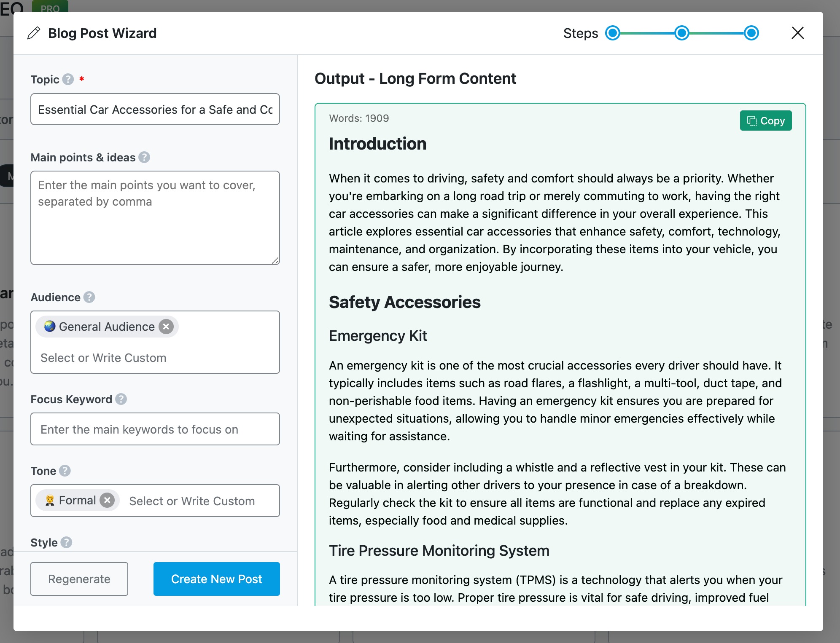Select the third step indicator dot
840x643 pixels.
(751, 33)
